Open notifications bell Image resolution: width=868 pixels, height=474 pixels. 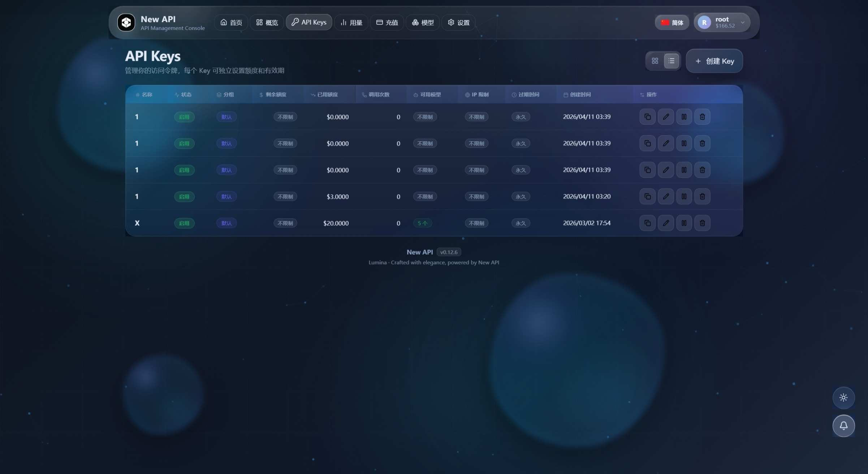pyautogui.click(x=843, y=426)
